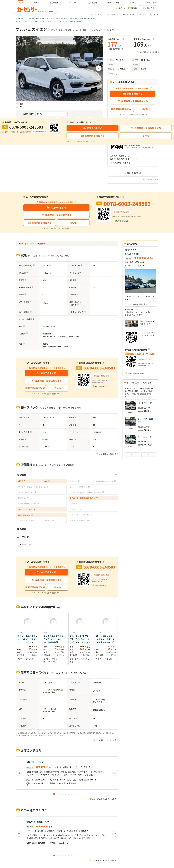Open the お役立ち記事 nav tab
Image resolution: width=174 pixels, height=868 pixels.
point(151,3)
